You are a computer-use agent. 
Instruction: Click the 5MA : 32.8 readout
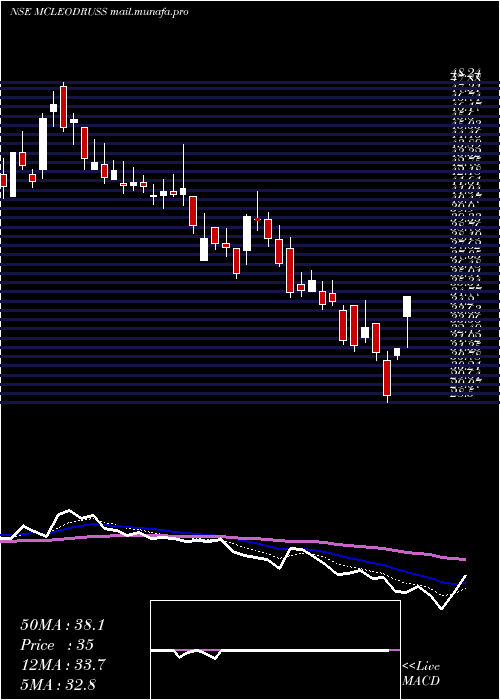(x=58, y=685)
